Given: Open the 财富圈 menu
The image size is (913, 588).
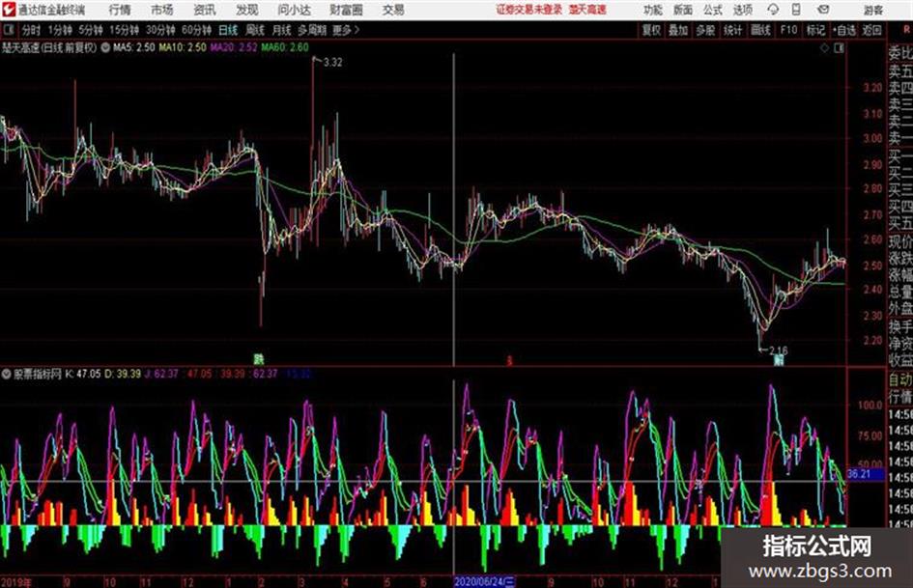Looking at the screenshot, I should tap(346, 10).
